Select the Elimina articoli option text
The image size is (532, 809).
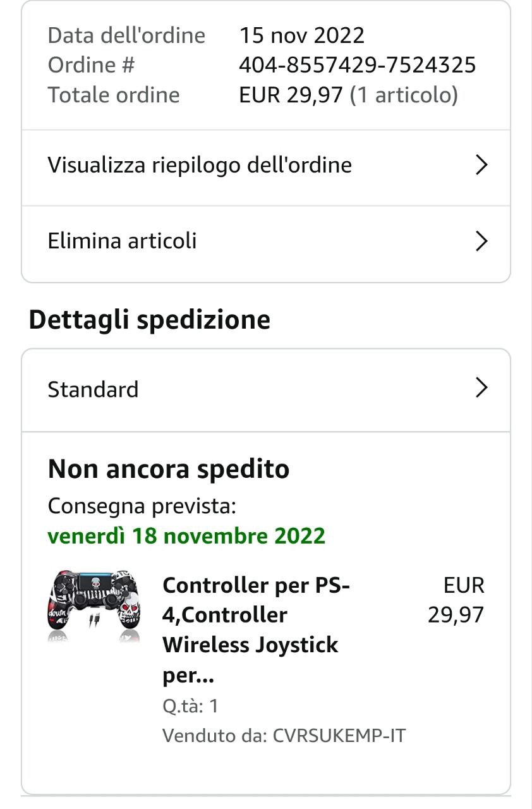click(x=122, y=241)
